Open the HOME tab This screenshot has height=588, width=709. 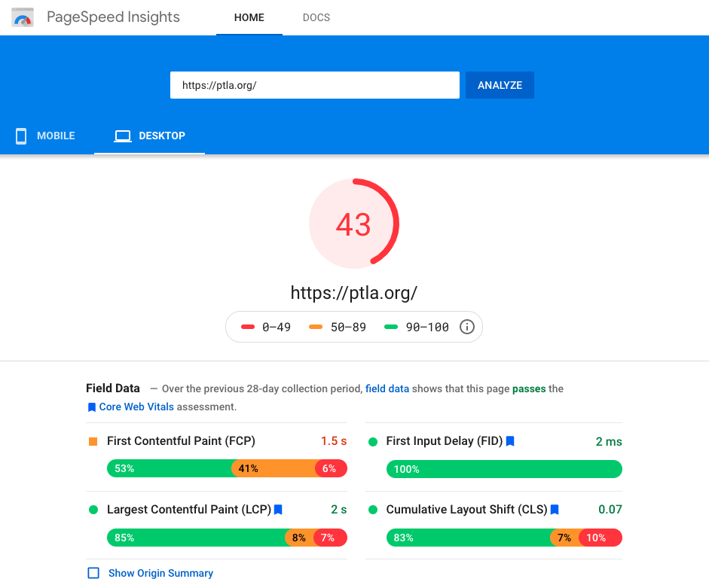pos(249,17)
